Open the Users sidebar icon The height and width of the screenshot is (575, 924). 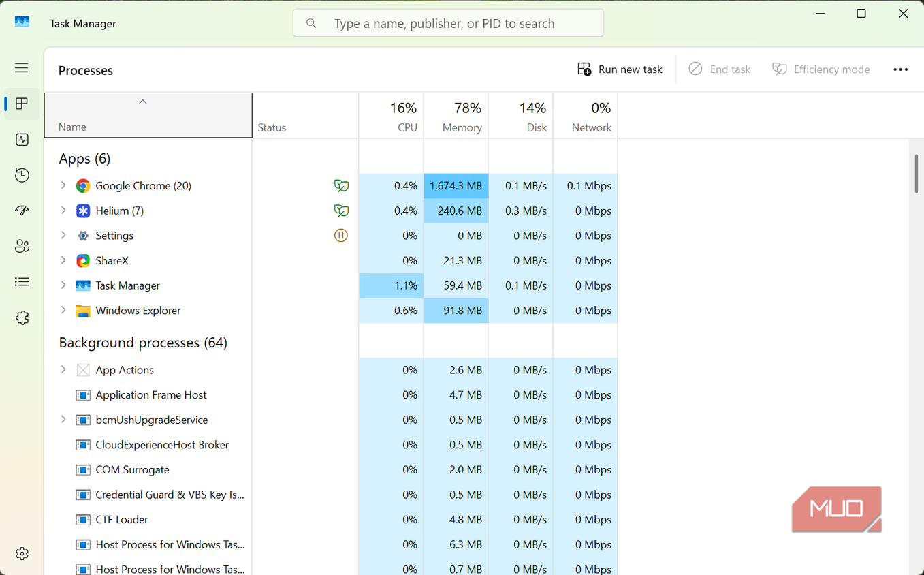pyautogui.click(x=22, y=246)
